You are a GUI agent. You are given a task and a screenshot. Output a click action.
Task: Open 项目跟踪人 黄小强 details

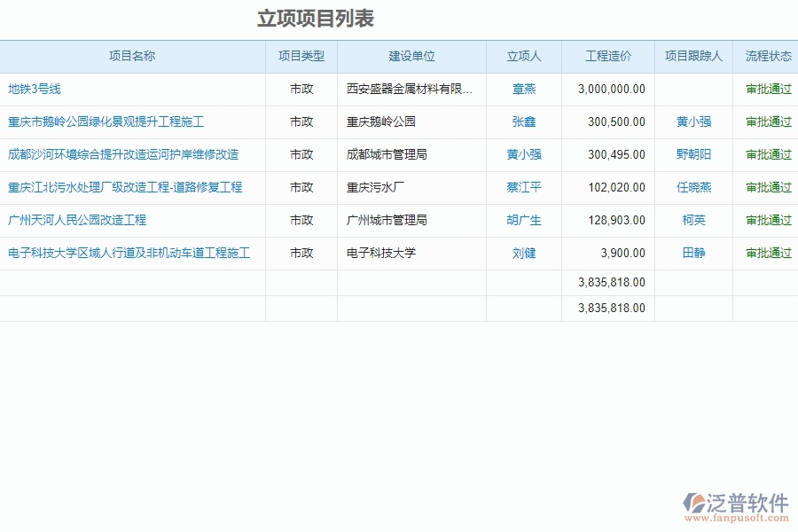click(x=695, y=121)
